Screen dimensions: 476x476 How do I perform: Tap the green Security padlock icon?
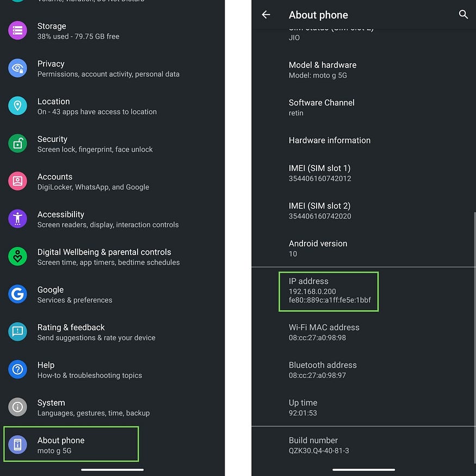pos(17,143)
